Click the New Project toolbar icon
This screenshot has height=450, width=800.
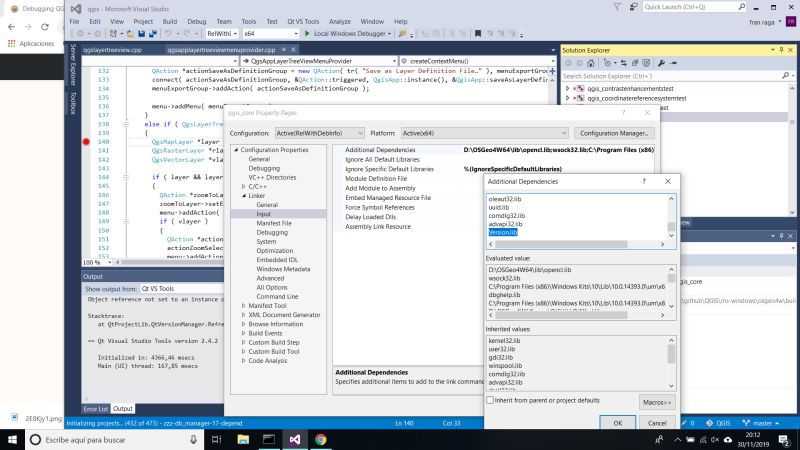[x=114, y=34]
